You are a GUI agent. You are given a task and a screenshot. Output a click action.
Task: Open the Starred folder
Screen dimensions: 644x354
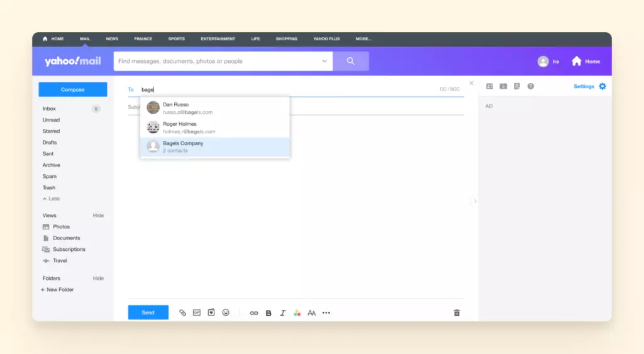click(51, 131)
